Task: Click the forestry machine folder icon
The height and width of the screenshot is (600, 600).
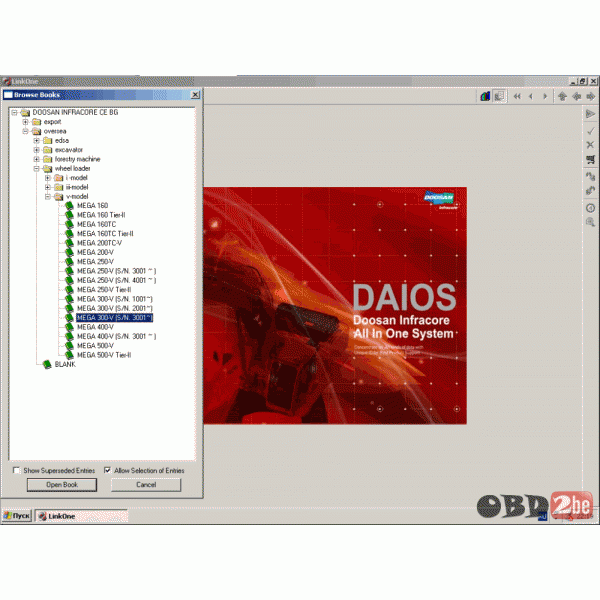Action: point(47,159)
